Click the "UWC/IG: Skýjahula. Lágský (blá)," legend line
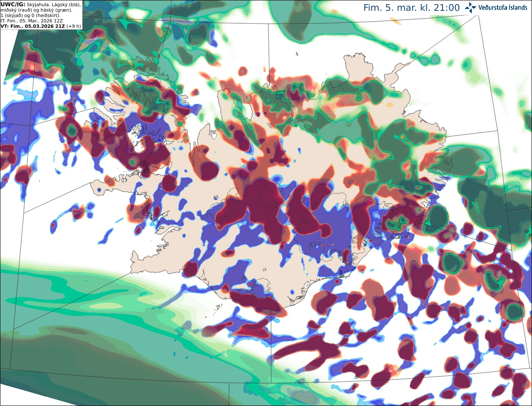The width and height of the screenshot is (532, 406). tap(41, 4)
